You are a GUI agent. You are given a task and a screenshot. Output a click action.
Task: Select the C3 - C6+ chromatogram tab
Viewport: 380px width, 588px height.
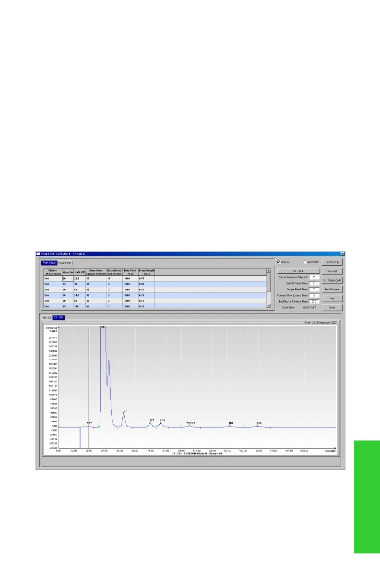point(59,318)
